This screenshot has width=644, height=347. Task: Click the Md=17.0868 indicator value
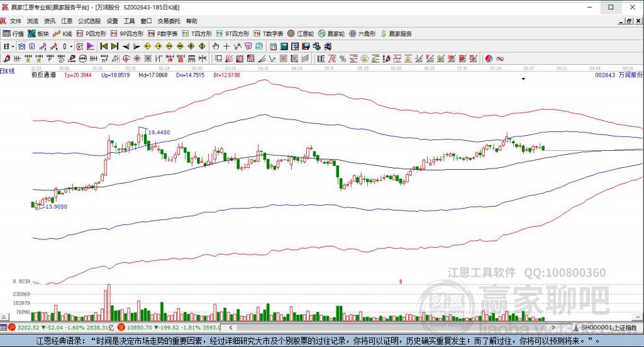point(153,75)
